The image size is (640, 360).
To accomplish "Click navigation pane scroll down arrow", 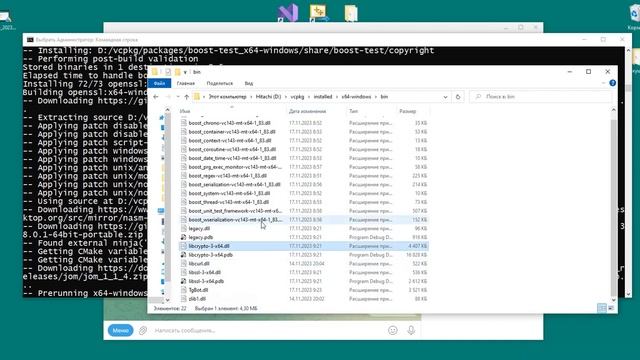I will tap(167, 300).
